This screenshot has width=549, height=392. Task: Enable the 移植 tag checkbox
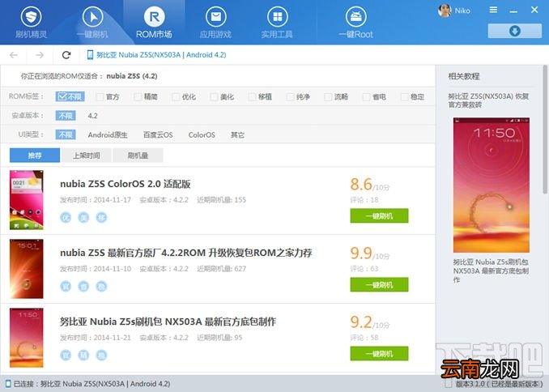[x=252, y=96]
